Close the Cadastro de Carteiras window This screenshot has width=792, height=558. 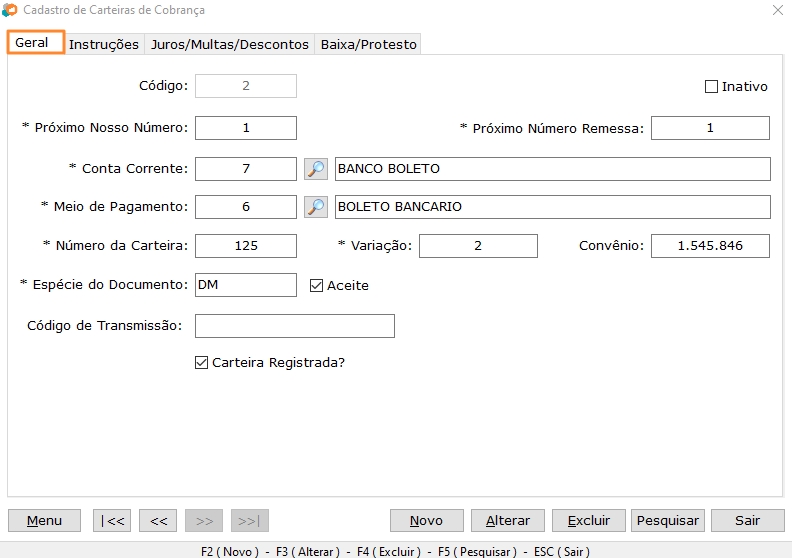pyautogui.click(x=777, y=10)
